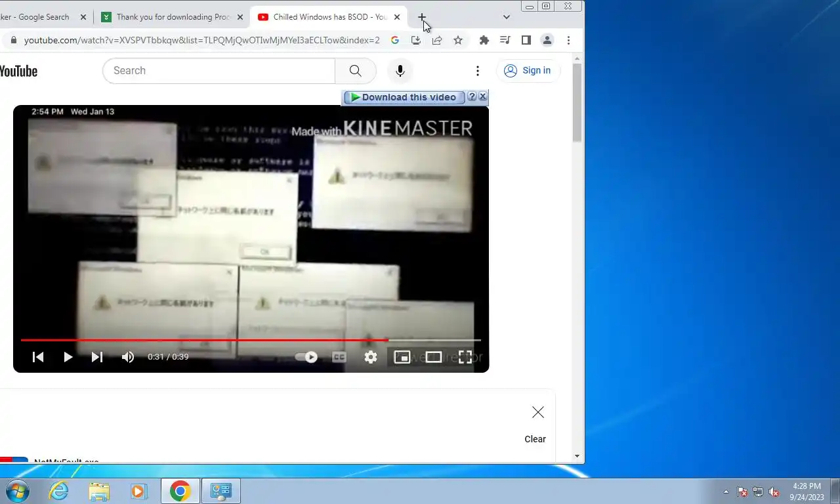Enter full screen video

click(x=465, y=357)
